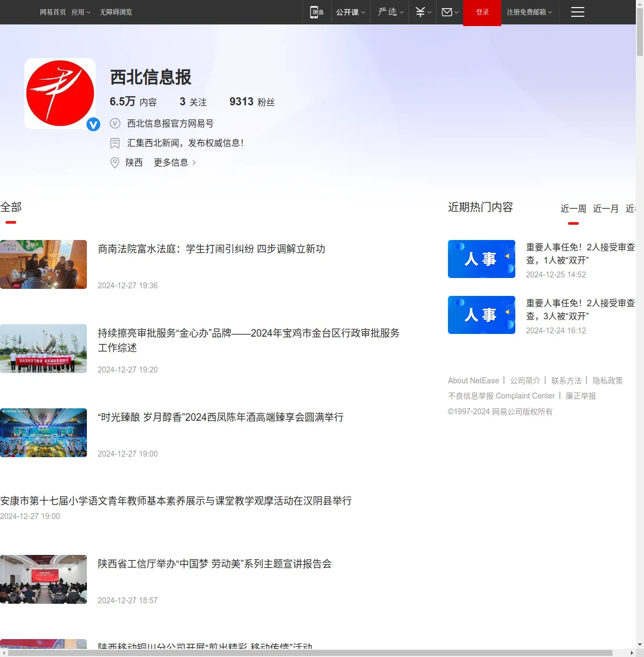The image size is (644, 657).
Task: Click the description note icon
Action: click(x=115, y=143)
